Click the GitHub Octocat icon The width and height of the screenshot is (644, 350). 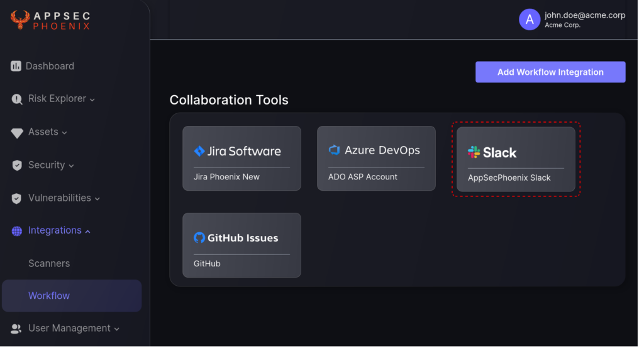pyautogui.click(x=201, y=239)
